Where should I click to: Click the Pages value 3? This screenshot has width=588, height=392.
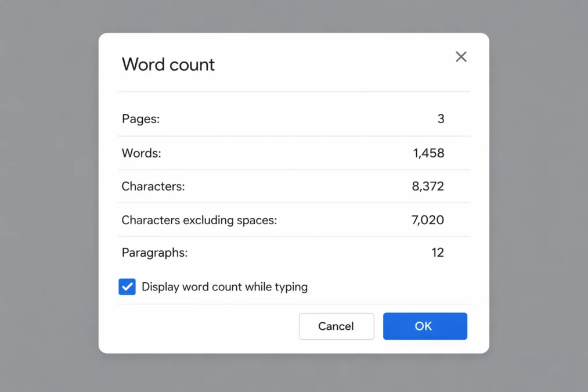[x=441, y=119]
